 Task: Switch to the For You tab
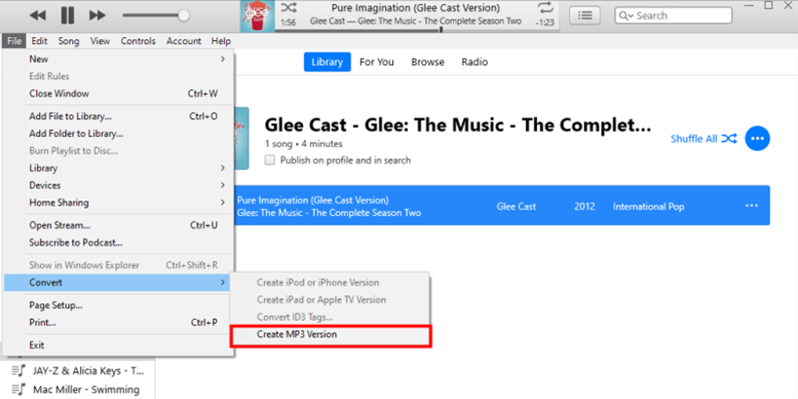click(x=377, y=62)
